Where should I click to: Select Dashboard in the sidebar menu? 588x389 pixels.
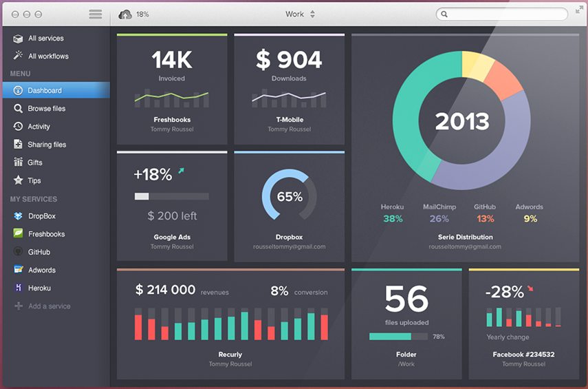click(56, 90)
